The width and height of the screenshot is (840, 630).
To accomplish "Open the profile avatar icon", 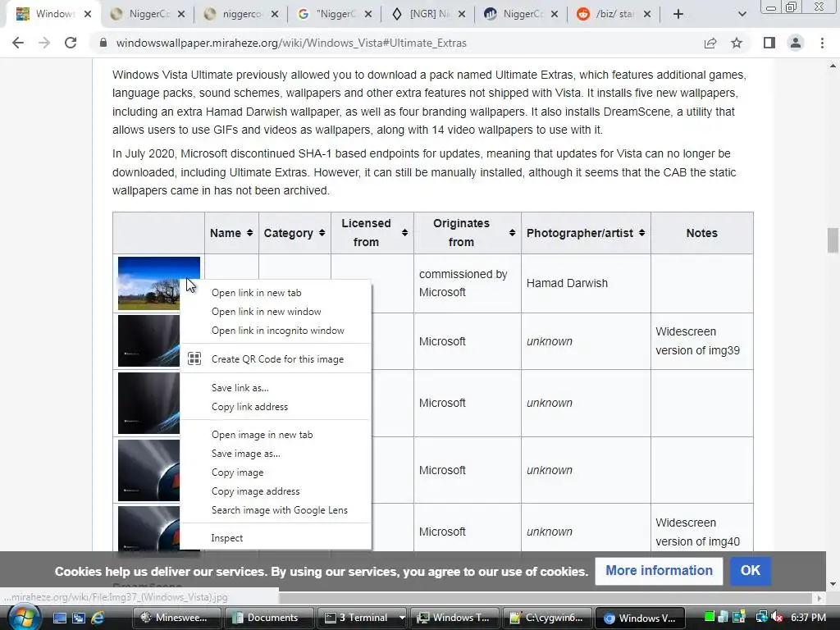I will click(x=796, y=43).
